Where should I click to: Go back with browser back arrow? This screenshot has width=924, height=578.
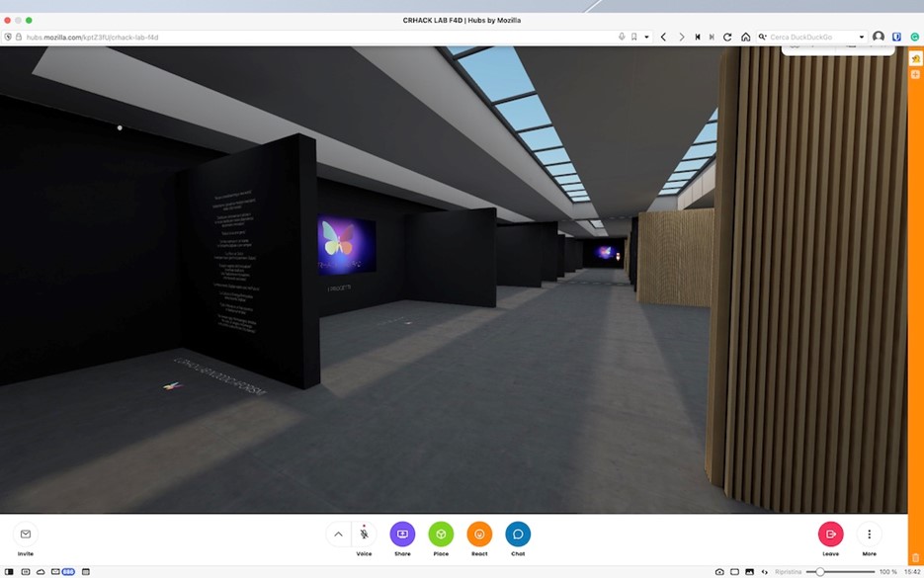click(663, 37)
